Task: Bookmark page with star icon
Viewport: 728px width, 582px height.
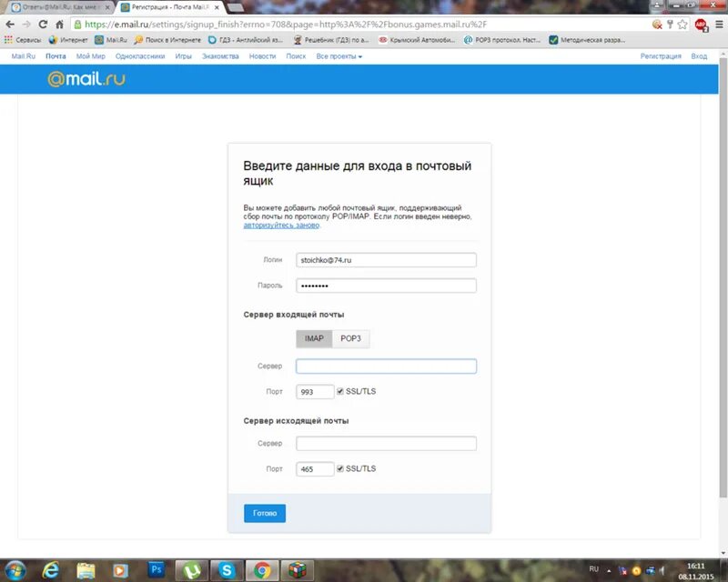Action: [682, 25]
